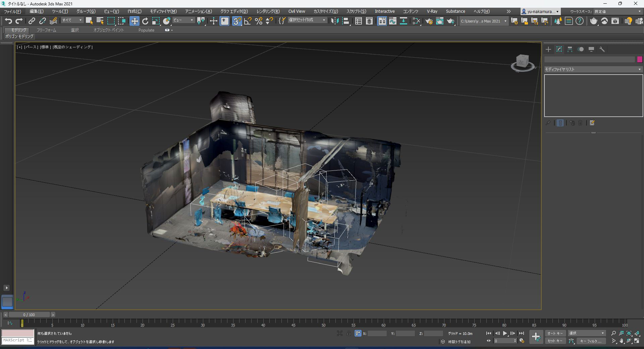Click the Undo arrow icon
This screenshot has width=644, height=349.
[x=8, y=21]
